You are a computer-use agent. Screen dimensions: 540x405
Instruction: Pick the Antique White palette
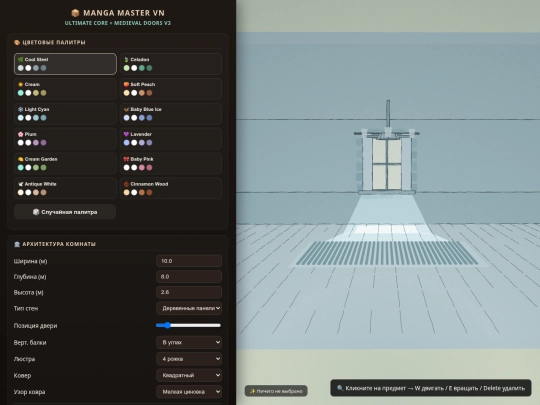65,188
